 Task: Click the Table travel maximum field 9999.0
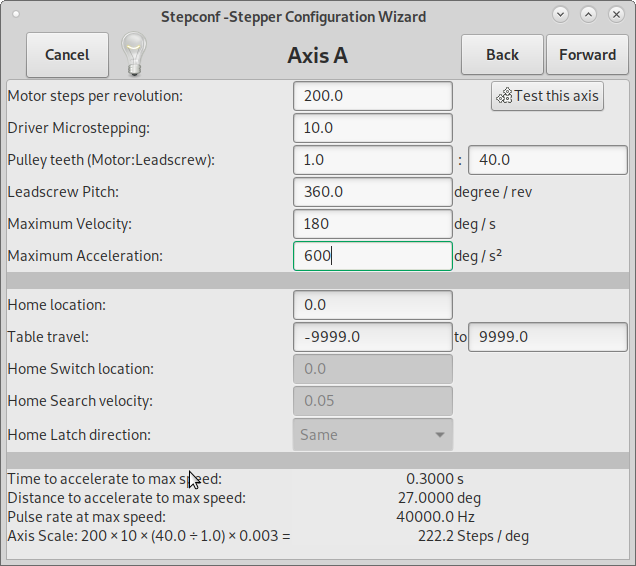(548, 337)
